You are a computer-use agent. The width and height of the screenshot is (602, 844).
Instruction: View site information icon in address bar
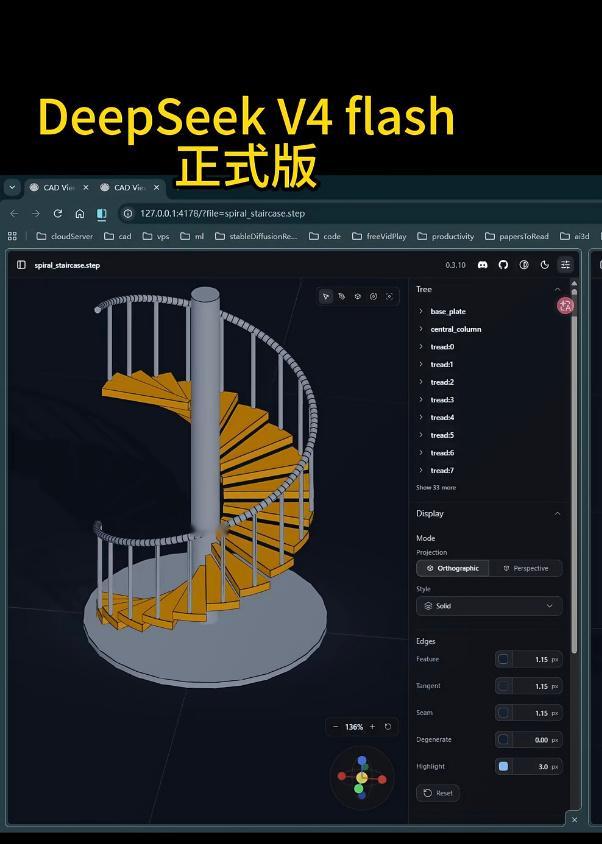click(128, 213)
